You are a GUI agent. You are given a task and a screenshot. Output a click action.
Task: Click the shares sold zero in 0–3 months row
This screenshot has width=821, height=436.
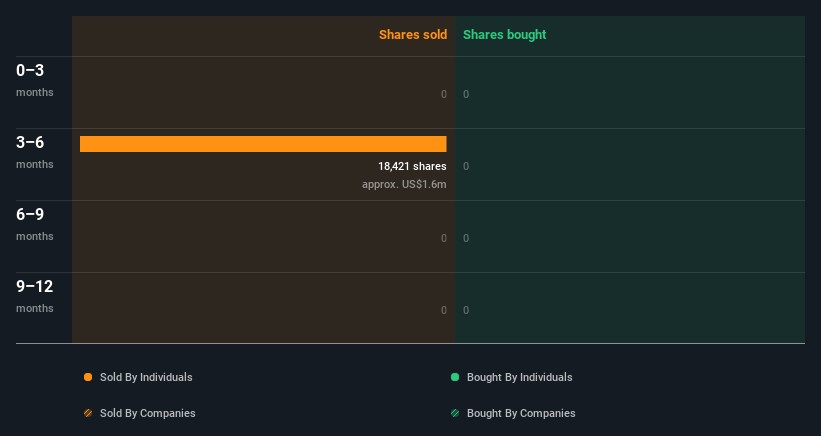(x=444, y=94)
